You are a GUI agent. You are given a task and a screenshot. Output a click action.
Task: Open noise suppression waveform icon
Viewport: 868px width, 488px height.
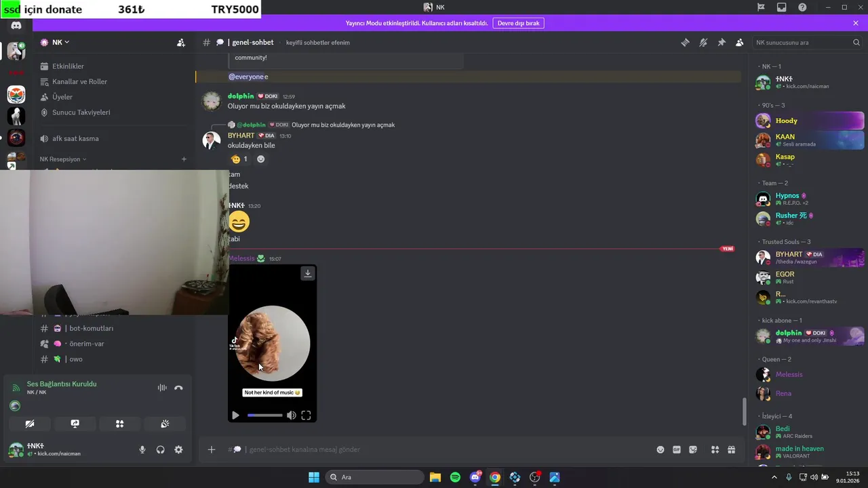click(162, 388)
